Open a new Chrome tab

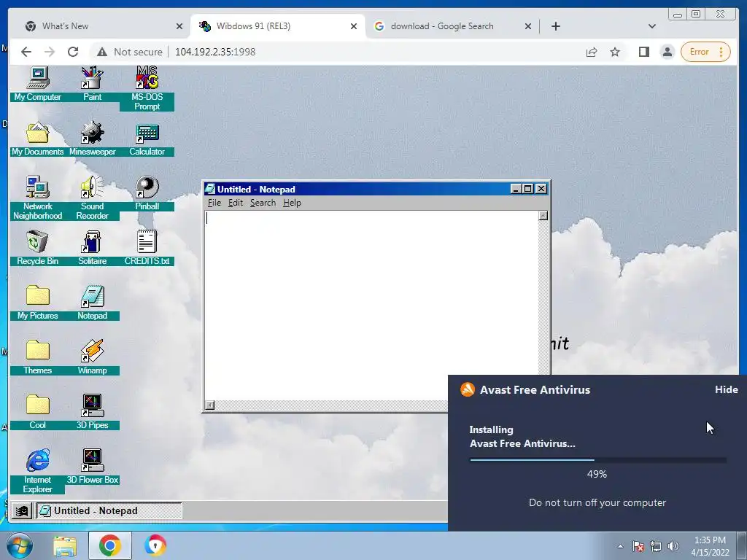click(555, 26)
